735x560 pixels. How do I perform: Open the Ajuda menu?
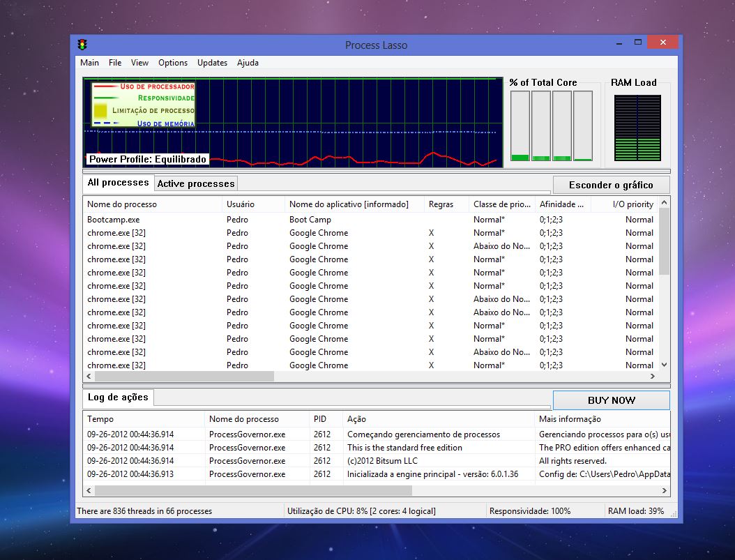(248, 63)
